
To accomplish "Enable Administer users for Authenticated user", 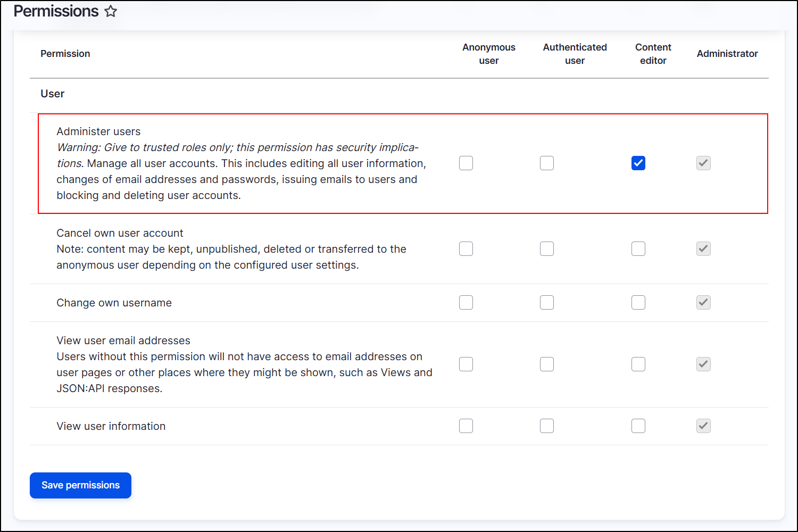I will pos(547,163).
